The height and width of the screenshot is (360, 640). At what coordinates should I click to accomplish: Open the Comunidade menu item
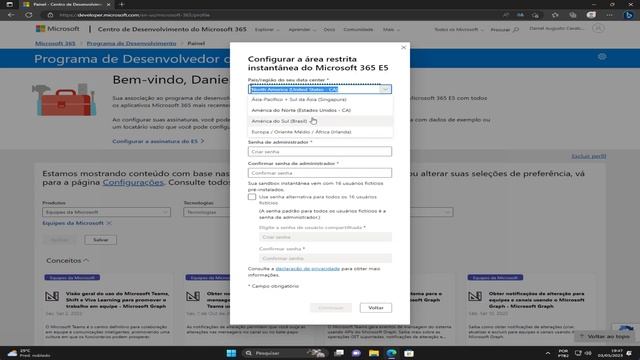tap(358, 29)
